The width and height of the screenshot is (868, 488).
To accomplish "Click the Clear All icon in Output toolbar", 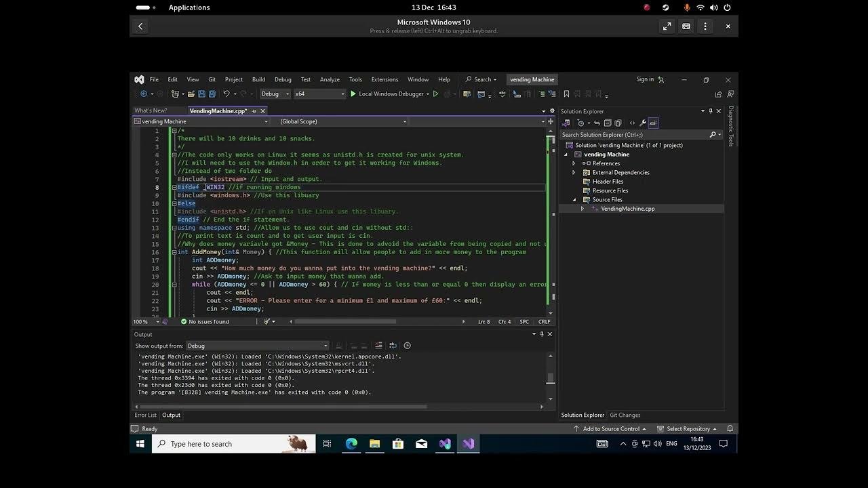I will pyautogui.click(x=379, y=346).
